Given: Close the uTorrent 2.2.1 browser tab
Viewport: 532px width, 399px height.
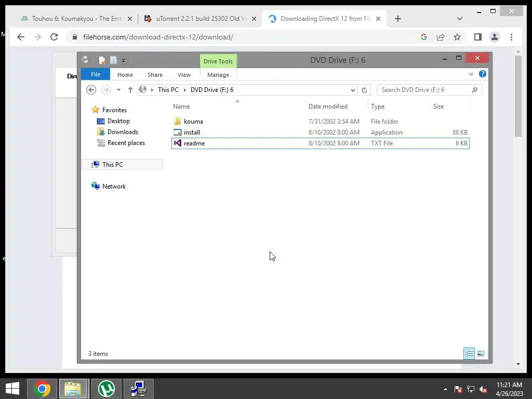Looking at the screenshot, I should tap(254, 19).
